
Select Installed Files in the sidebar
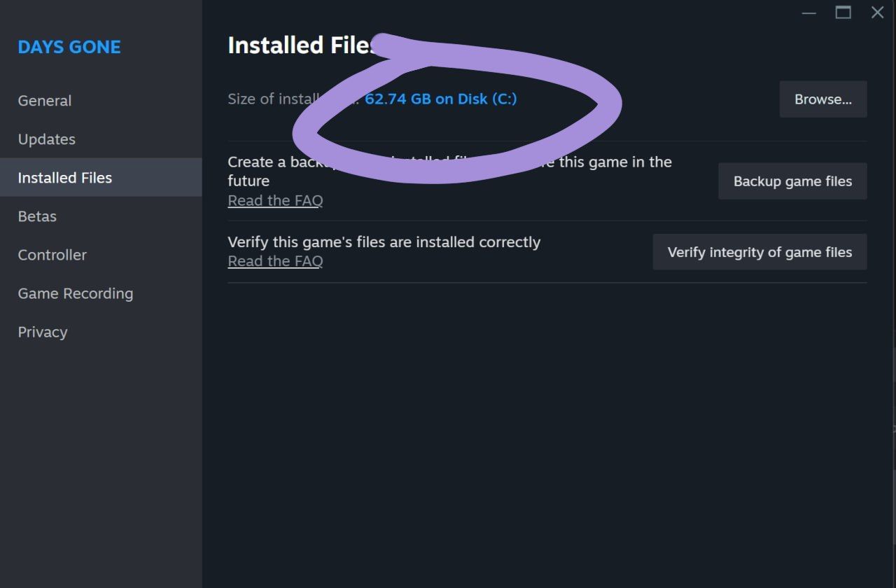coord(101,177)
